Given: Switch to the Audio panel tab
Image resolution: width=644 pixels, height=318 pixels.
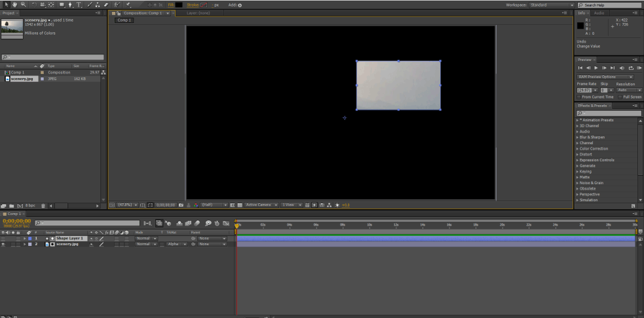Looking at the screenshot, I should click(599, 13).
